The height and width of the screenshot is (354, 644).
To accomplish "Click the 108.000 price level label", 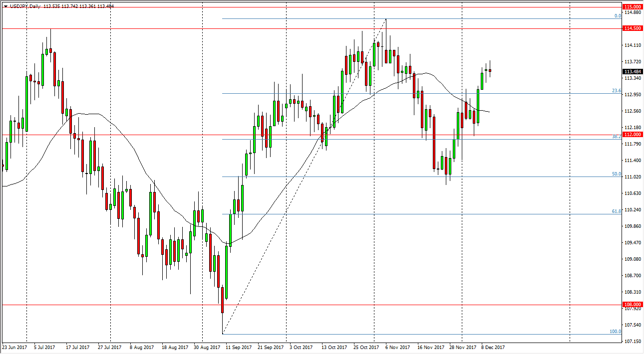I will click(633, 304).
